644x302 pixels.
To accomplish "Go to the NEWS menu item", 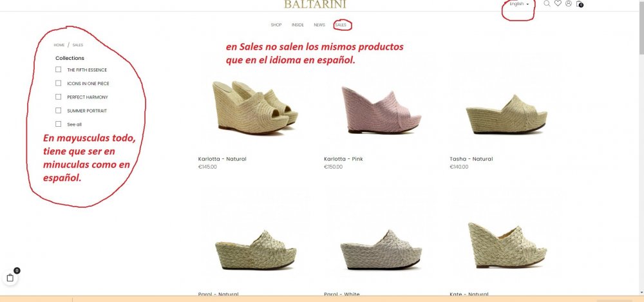I will (319, 24).
